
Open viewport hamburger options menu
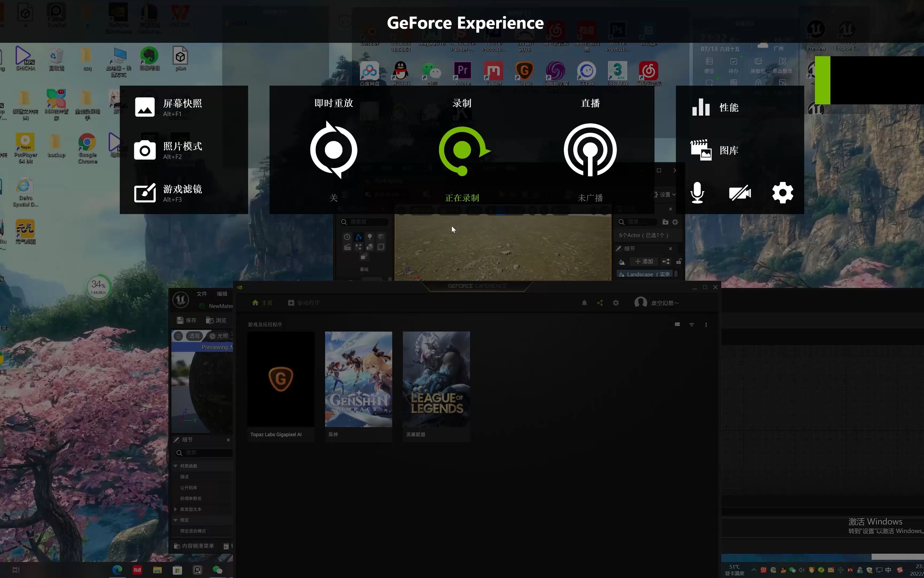tap(178, 336)
